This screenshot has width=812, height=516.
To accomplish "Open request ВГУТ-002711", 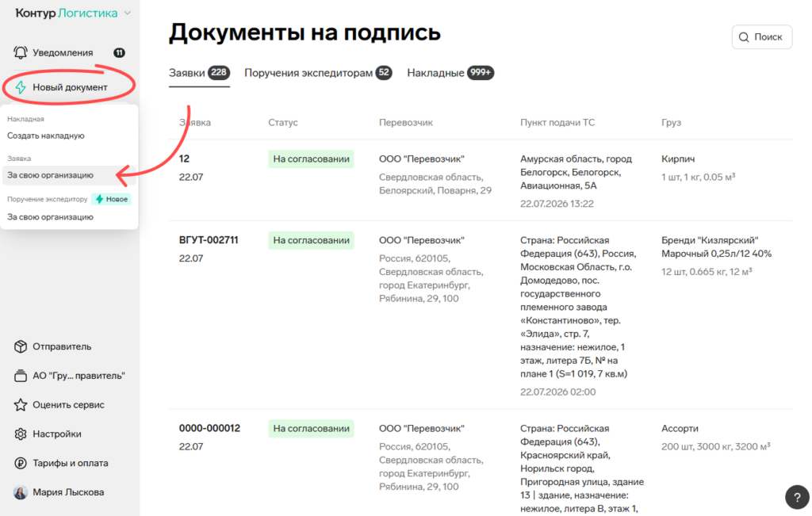I will (209, 240).
